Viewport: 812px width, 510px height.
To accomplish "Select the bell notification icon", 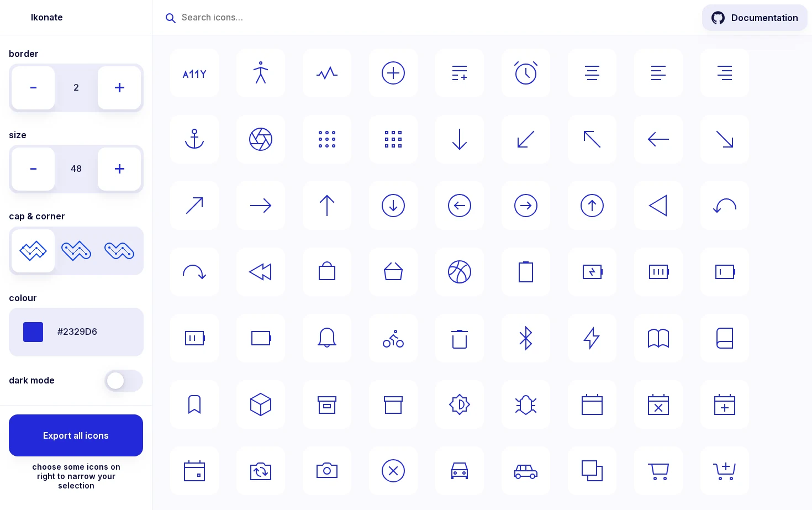I will click(x=327, y=338).
